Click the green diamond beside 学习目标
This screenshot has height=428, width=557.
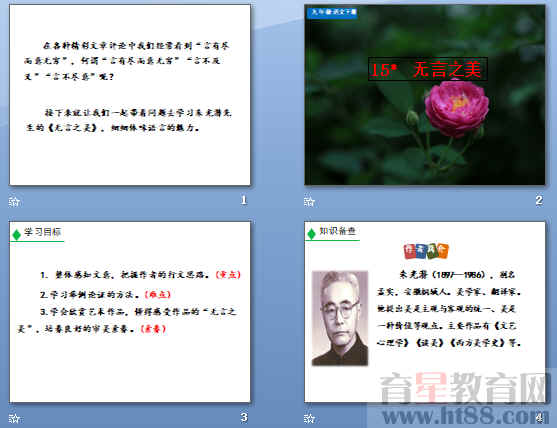pyautogui.click(x=16, y=234)
